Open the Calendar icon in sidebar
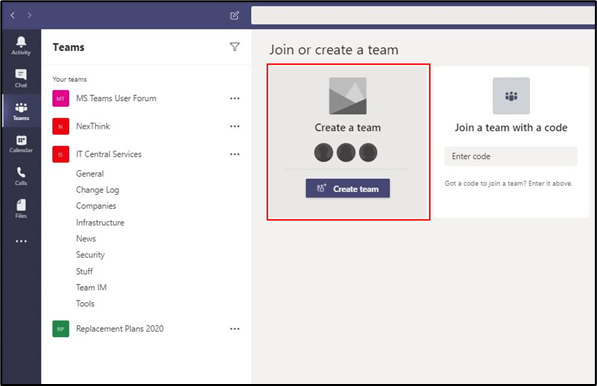The image size is (597, 386). [x=21, y=144]
